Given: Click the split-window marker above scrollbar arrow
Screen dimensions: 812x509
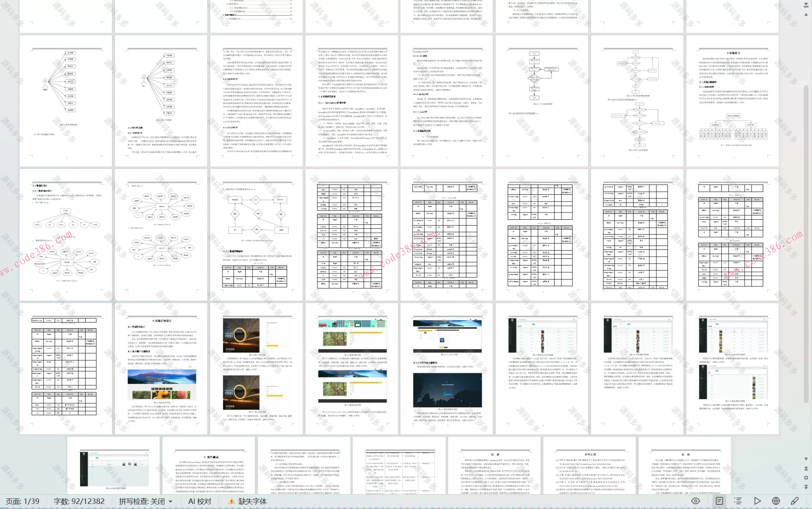Looking at the screenshot, I should click(806, 4).
